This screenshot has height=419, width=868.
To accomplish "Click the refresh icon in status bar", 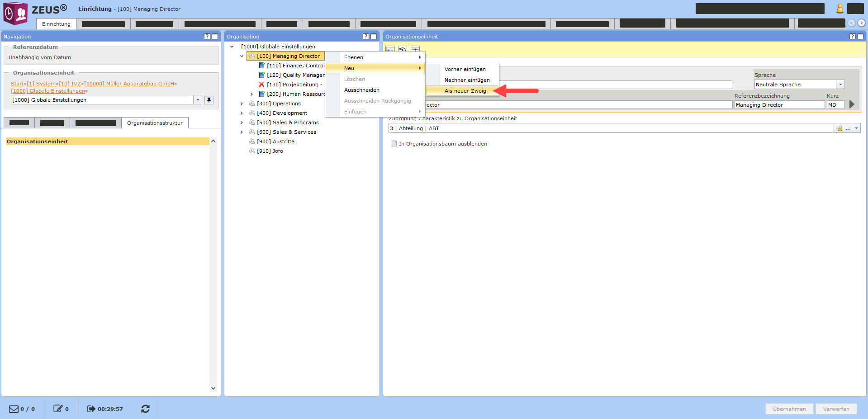I will pyautogui.click(x=145, y=409).
